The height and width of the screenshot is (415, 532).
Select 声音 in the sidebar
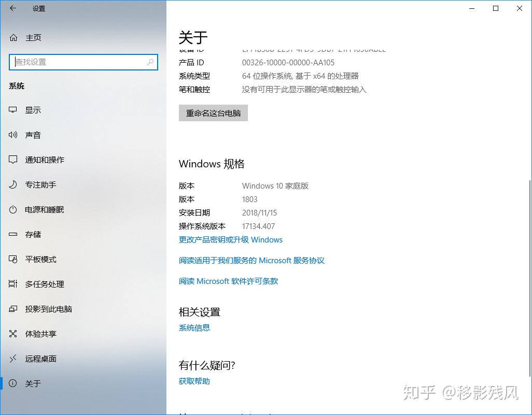point(33,135)
